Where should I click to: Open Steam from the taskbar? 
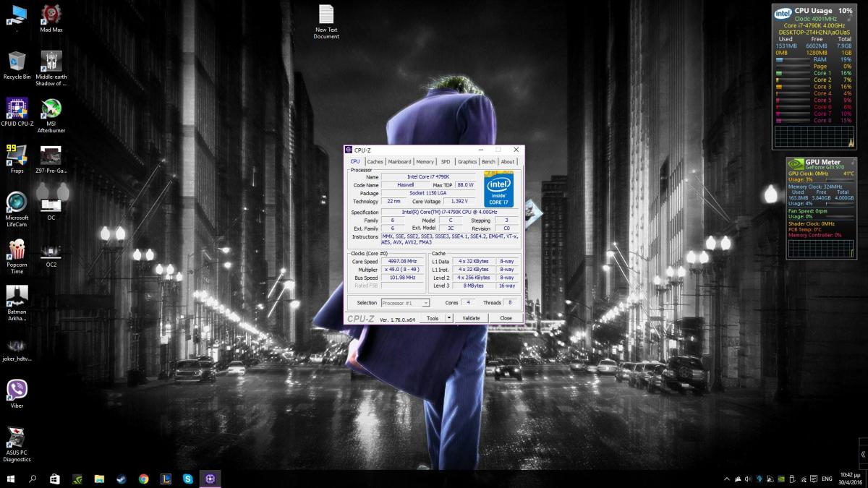coord(122,479)
